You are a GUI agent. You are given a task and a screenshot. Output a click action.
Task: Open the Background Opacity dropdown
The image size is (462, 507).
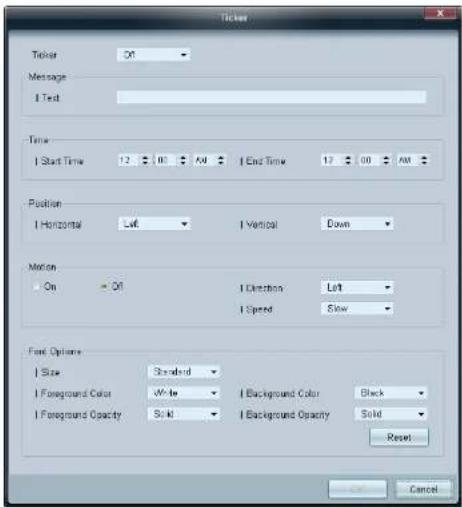tap(391, 414)
